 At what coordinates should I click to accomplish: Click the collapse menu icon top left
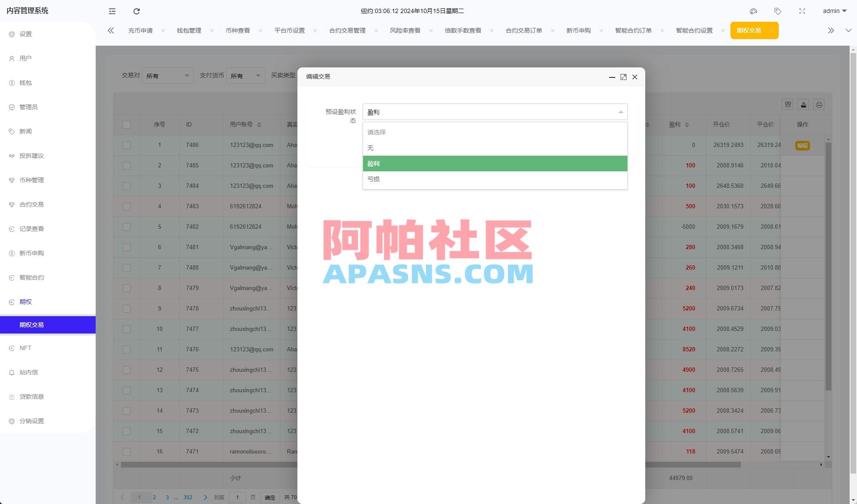112,11
